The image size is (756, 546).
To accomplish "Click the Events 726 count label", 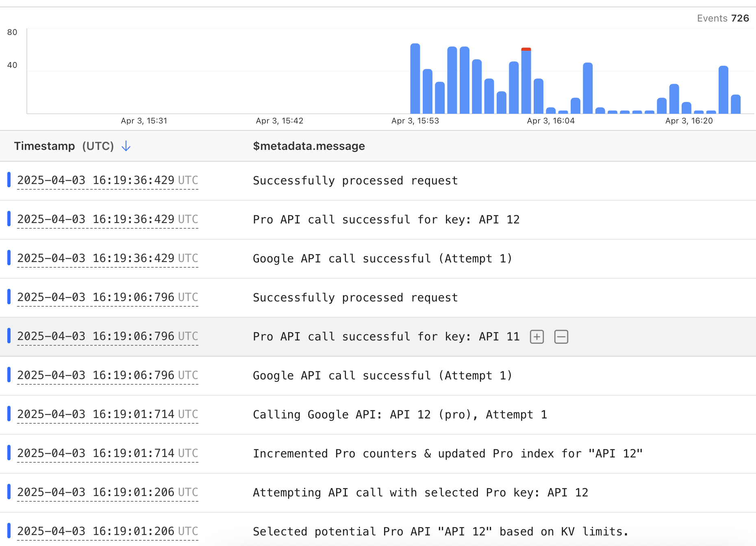I will (723, 18).
